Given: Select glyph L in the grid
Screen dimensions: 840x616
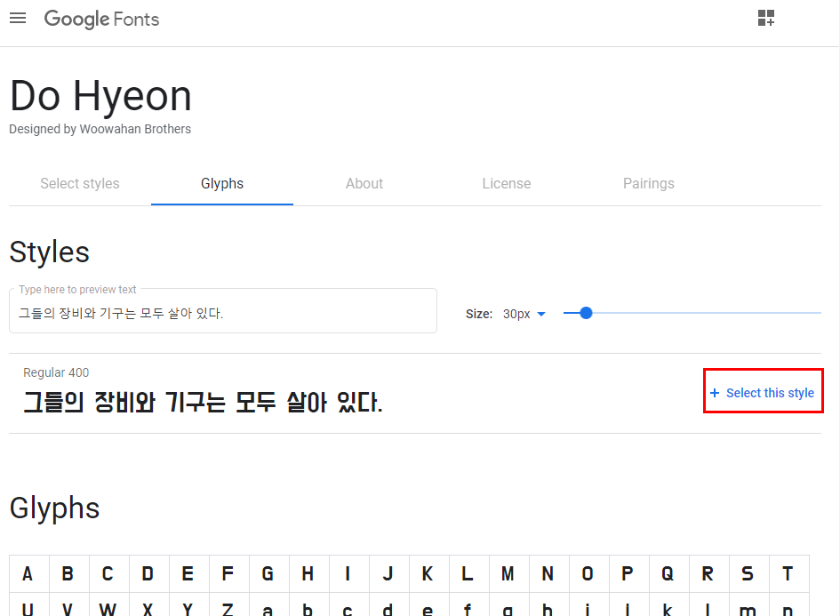Looking at the screenshot, I should 469,573.
